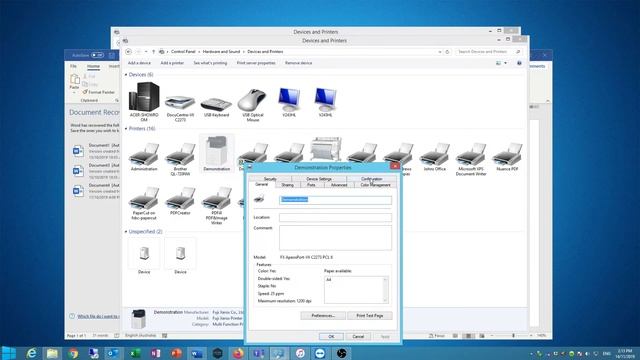The image size is (640, 360).
Task: Click the back arrow in Devices and Printers
Action: [129, 52]
